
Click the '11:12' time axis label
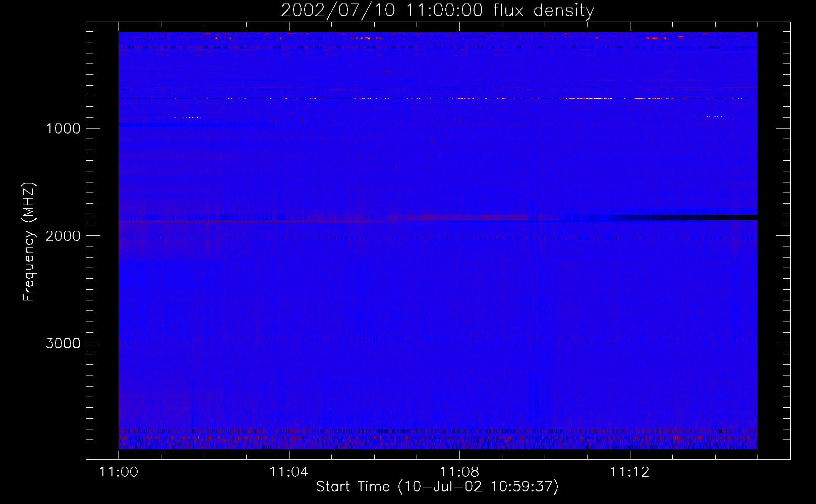(630, 472)
